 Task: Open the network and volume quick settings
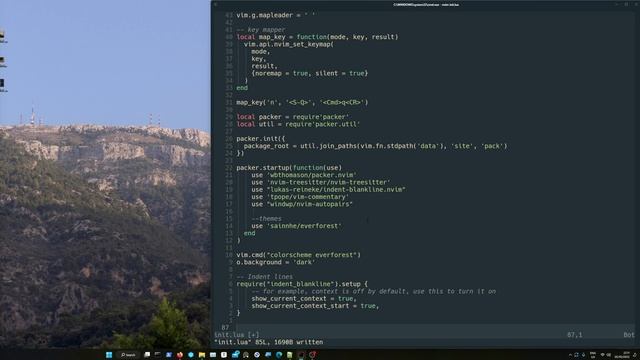(x=605, y=355)
